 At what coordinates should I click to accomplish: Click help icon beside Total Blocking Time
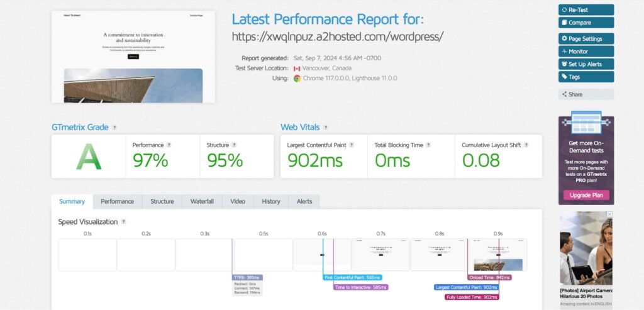click(428, 145)
